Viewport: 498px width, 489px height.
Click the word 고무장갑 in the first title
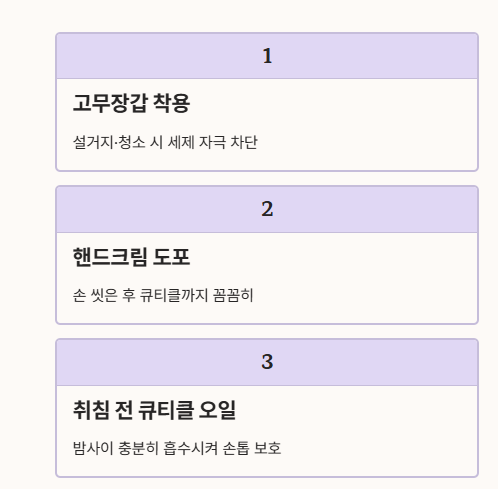pyautogui.click(x=110, y=103)
